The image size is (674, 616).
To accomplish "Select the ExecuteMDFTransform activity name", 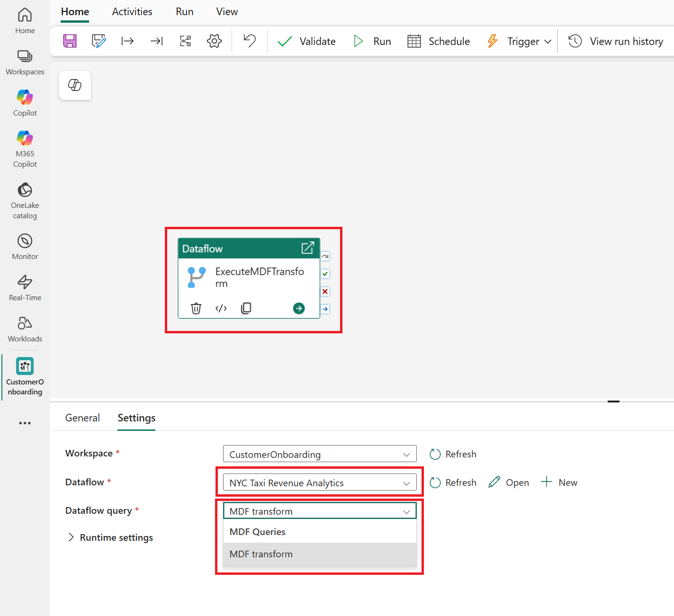I will tap(260, 277).
